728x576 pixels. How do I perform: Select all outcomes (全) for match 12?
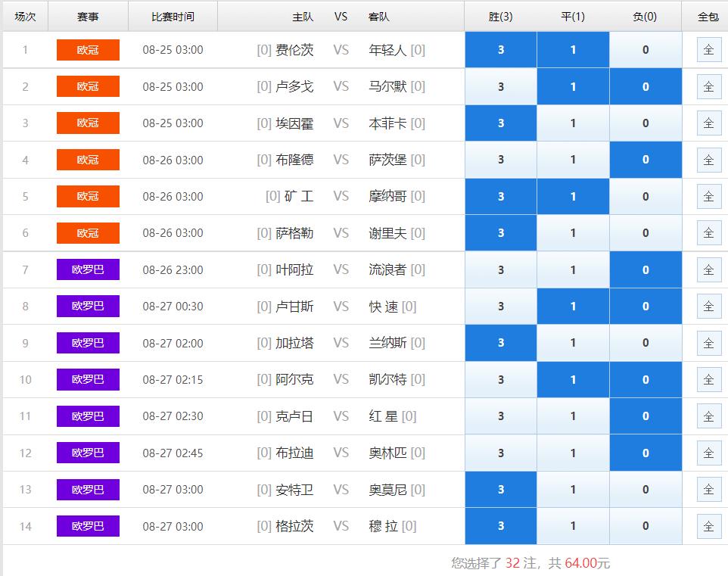point(708,453)
